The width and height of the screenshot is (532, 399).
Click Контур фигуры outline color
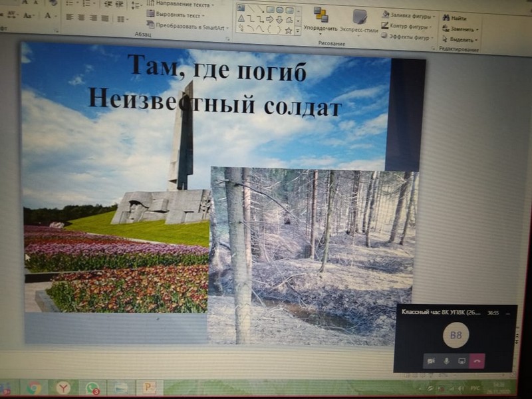pos(406,26)
